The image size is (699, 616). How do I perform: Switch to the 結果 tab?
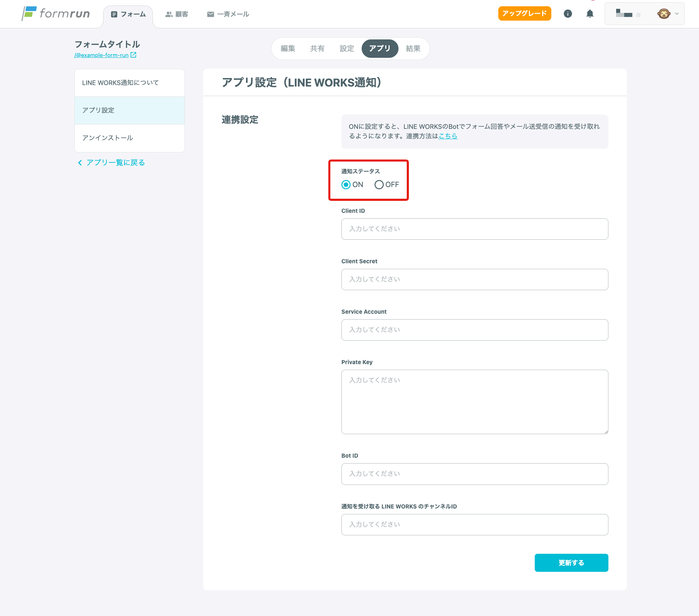pos(413,49)
